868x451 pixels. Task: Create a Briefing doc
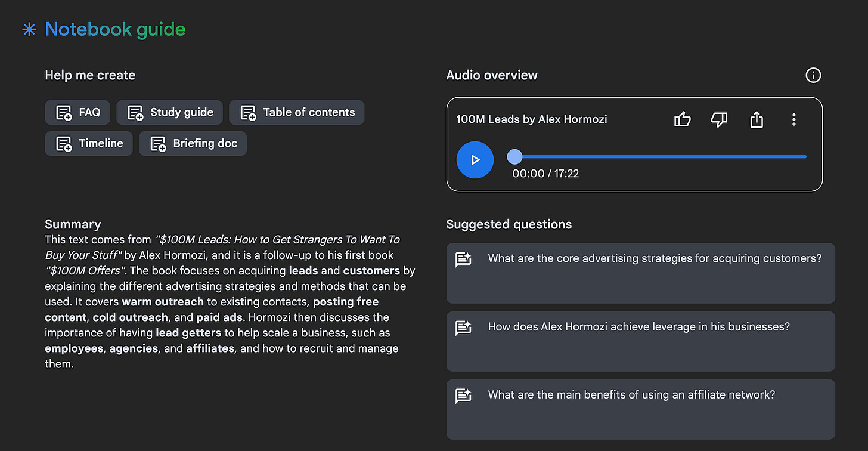point(193,143)
